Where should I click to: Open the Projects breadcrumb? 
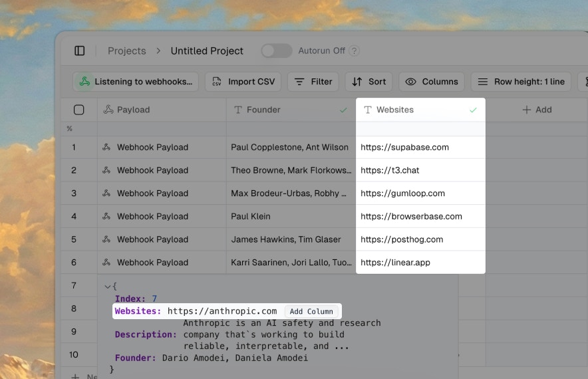pos(127,51)
